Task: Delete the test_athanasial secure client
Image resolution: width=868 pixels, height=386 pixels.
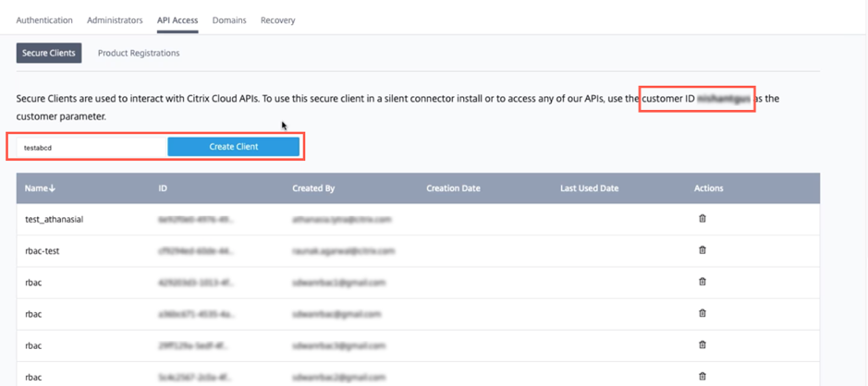Action: coord(702,219)
